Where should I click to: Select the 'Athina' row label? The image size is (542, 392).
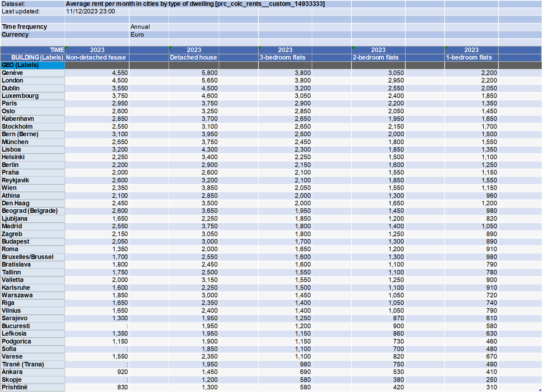click(x=33, y=195)
